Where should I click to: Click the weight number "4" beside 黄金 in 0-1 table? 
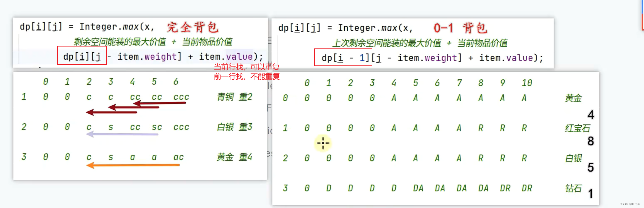591,115
